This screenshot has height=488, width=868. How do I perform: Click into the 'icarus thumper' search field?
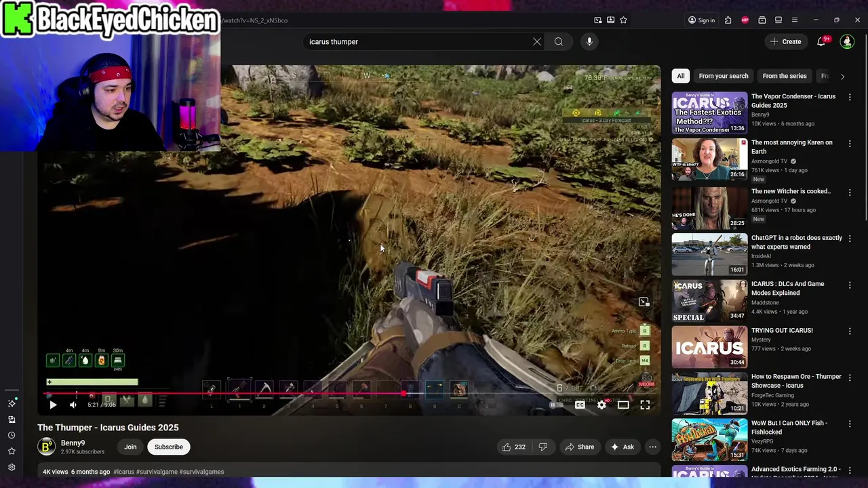click(x=417, y=41)
